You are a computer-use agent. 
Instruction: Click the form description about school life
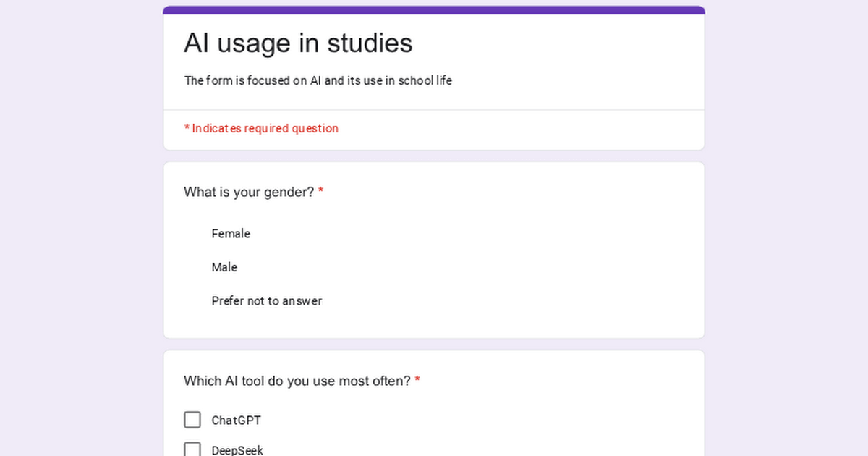(318, 81)
